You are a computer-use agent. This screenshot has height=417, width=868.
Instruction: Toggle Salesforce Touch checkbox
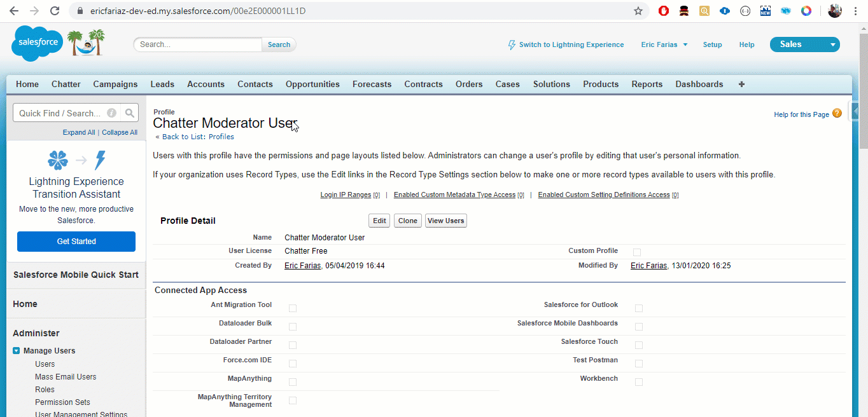639,345
